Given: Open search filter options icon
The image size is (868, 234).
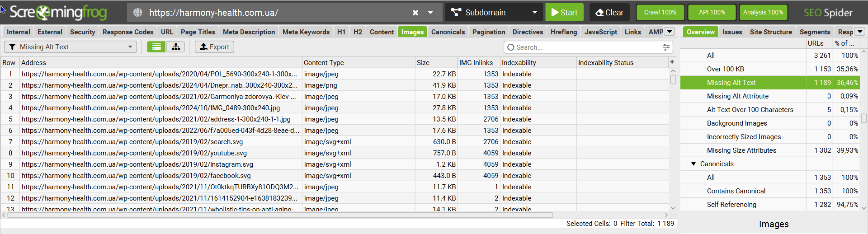Looking at the screenshot, I should click(666, 47).
